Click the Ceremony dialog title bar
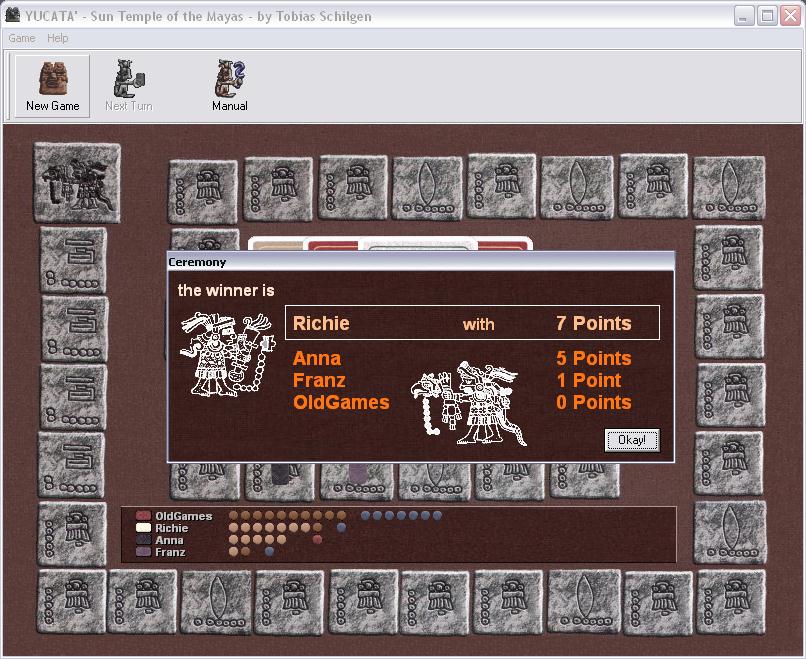 pyautogui.click(x=420, y=262)
